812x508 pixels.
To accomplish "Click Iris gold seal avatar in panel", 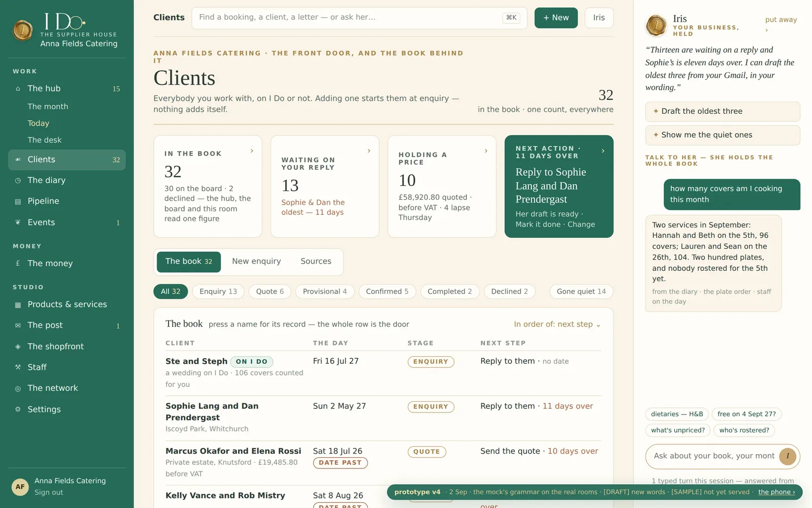I will 656,25.
